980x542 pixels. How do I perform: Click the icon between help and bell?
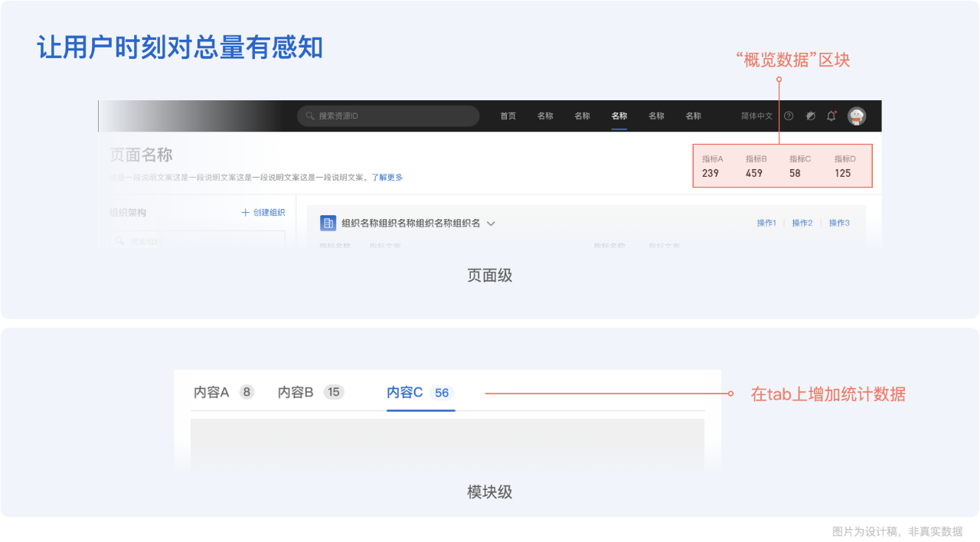811,116
